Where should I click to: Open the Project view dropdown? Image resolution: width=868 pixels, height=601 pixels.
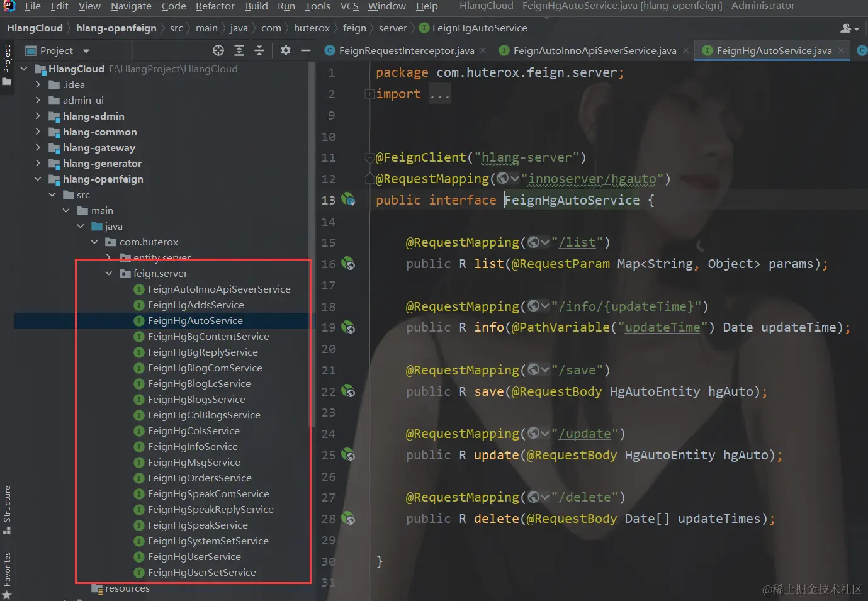[86, 51]
